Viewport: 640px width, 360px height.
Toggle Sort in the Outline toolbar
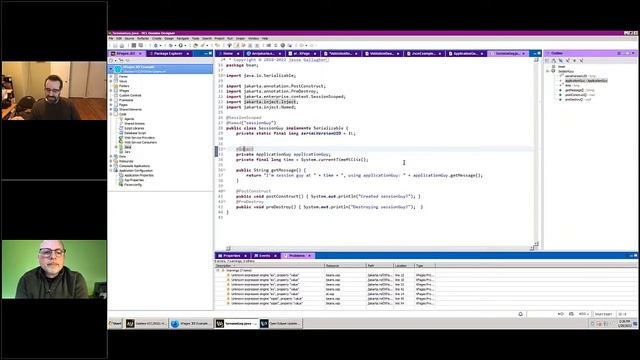(x=554, y=60)
